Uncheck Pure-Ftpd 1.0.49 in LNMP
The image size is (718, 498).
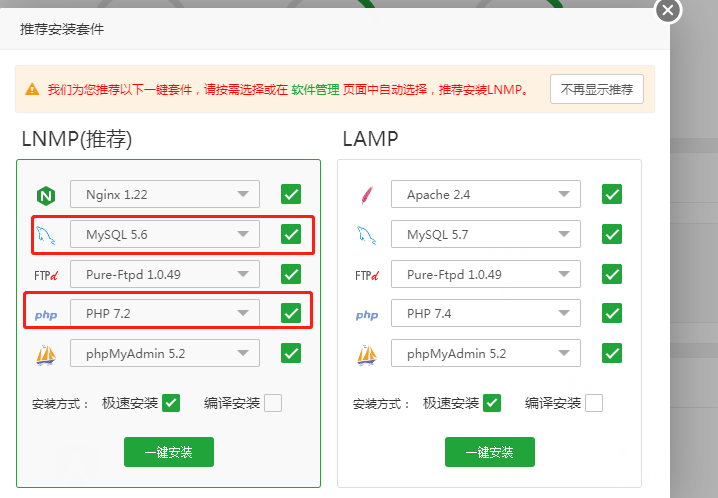pos(291,274)
